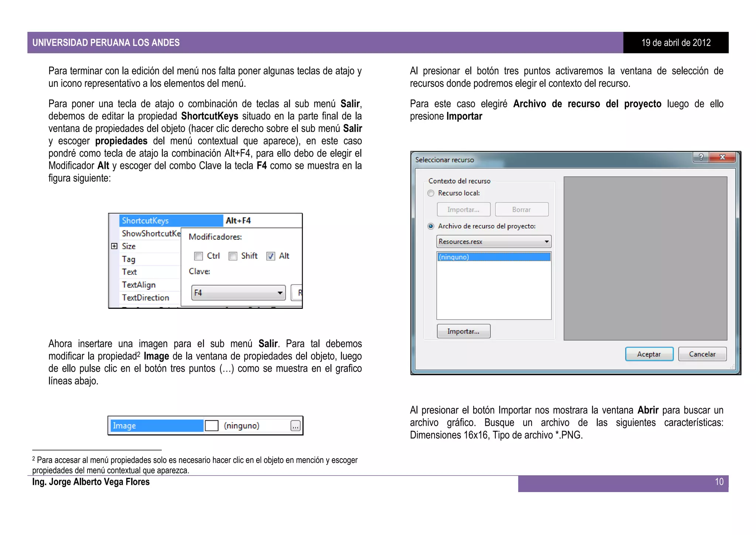
Task: Click the Borrar button
Action: (521, 209)
